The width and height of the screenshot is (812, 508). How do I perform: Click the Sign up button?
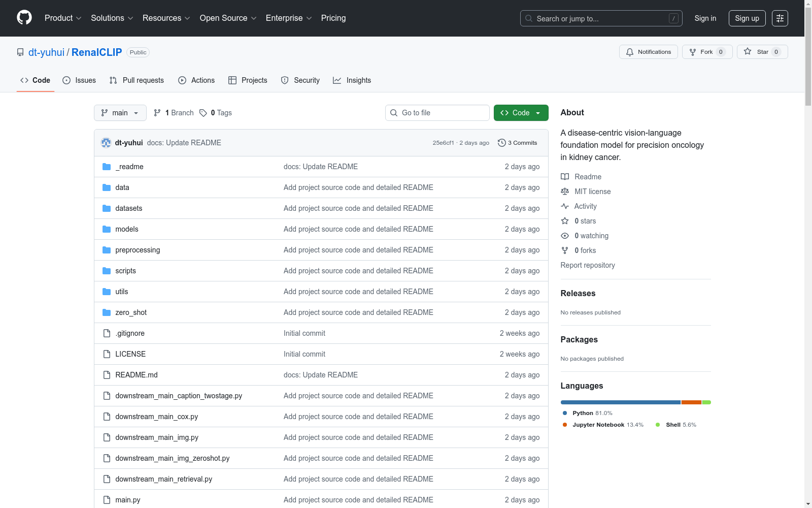tap(747, 18)
